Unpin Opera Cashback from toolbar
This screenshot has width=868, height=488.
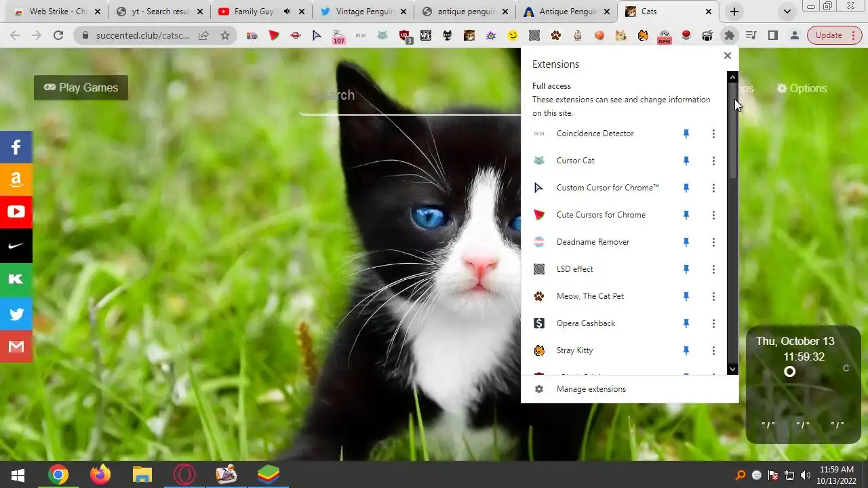click(686, 323)
